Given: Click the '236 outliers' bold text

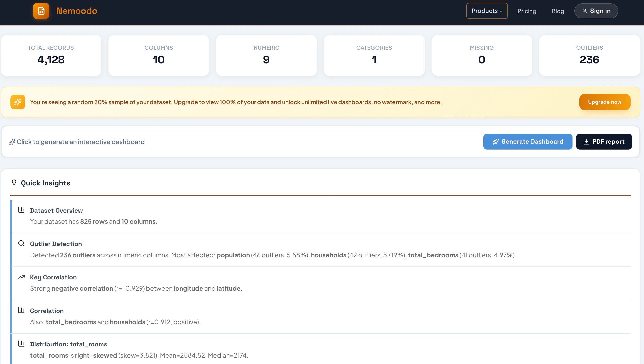Looking at the screenshot, I should pos(78,255).
